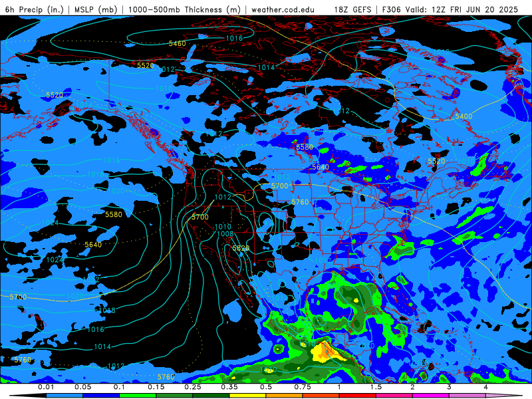Click legend tick label '0.15'
532x399 pixels.
tap(156, 387)
